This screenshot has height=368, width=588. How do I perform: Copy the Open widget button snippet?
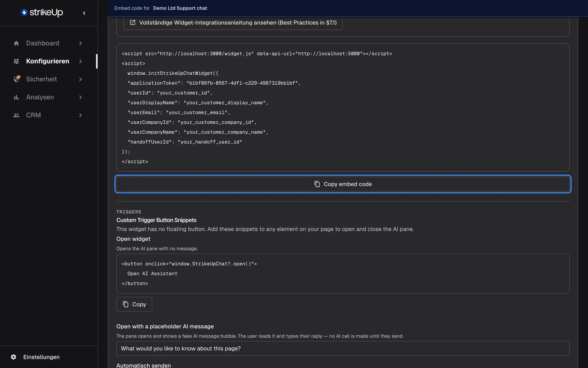[134, 304]
